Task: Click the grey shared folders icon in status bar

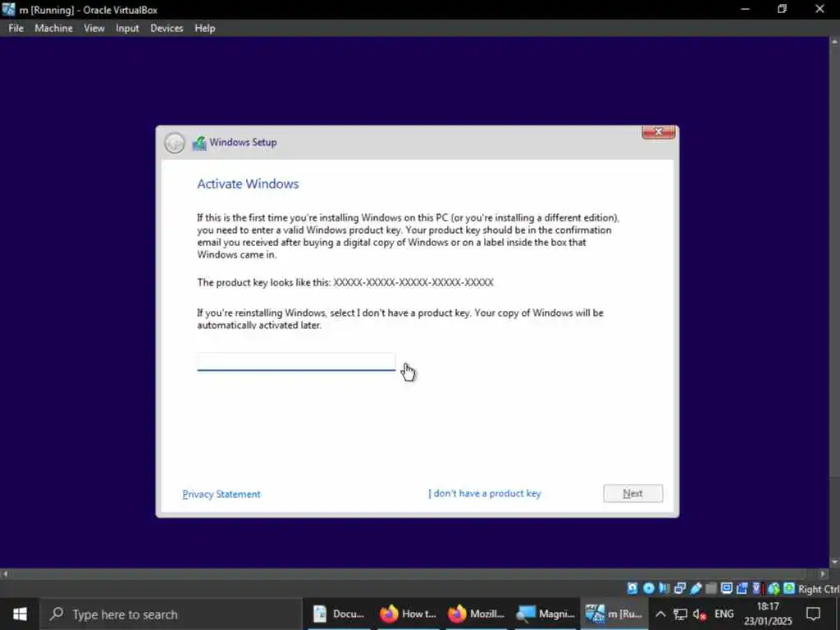Action: click(711, 588)
